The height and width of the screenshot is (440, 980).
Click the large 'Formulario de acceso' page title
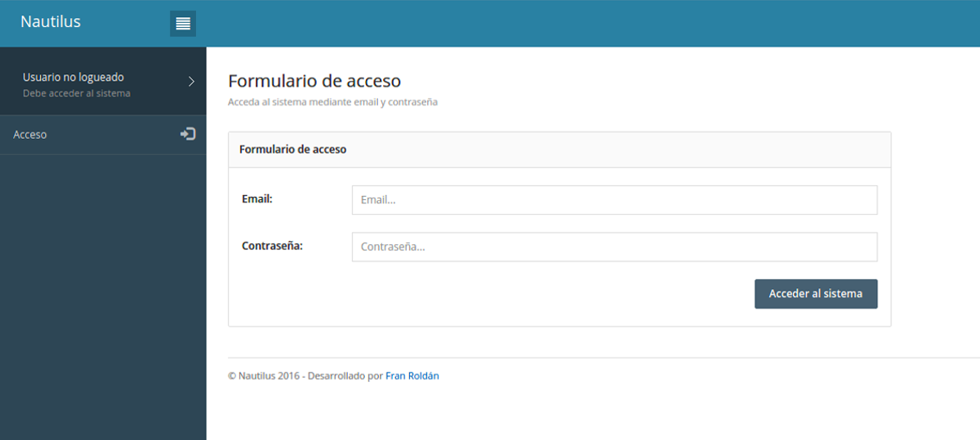pos(314,81)
